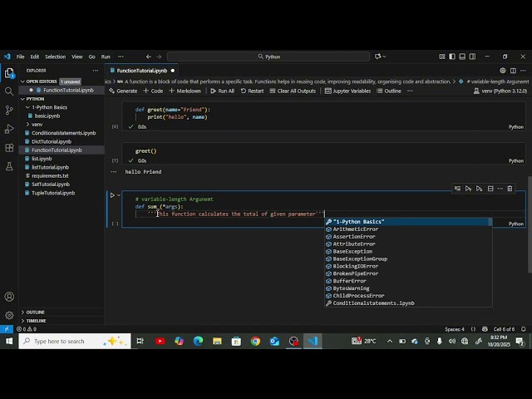Open the remote window indicator
Screen dimensions: 532x399
click(7, 329)
